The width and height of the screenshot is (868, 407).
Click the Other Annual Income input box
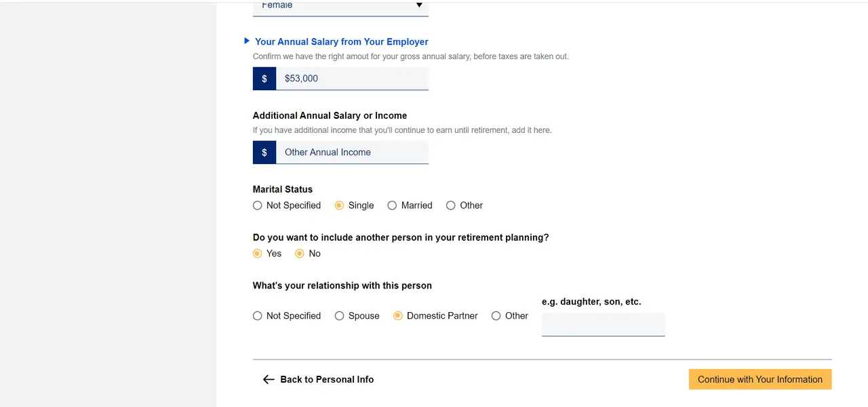click(353, 152)
